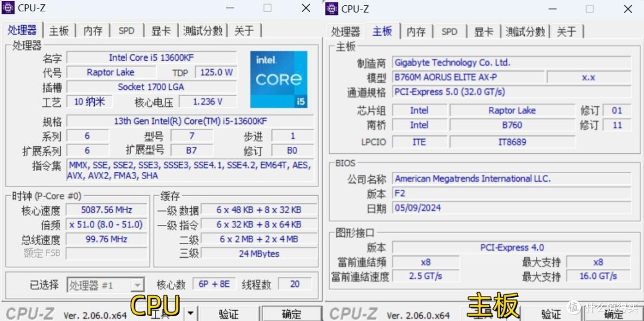Click the core voltage value 1.236 V
Screen dimensions: 644x321
[x=208, y=101]
